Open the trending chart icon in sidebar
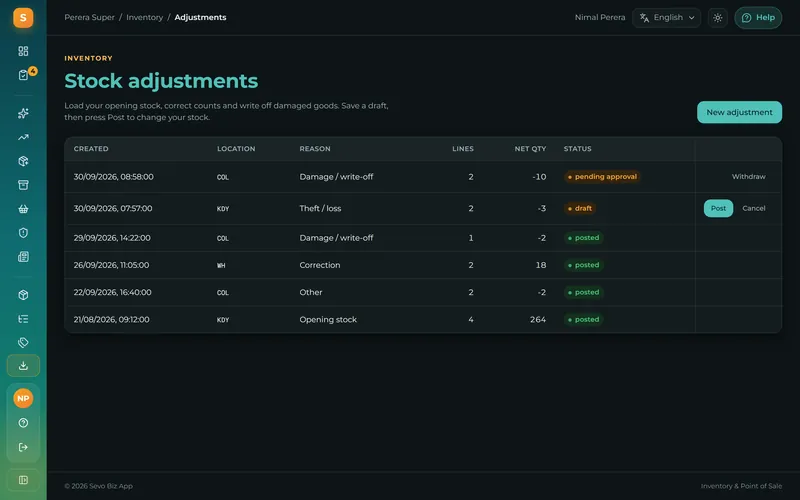Screen dimensions: 800x500 tap(23, 137)
